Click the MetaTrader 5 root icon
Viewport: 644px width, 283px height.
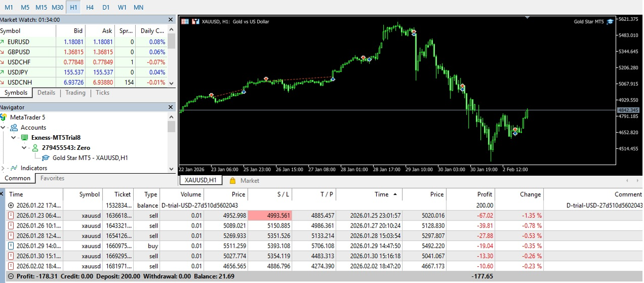point(4,117)
